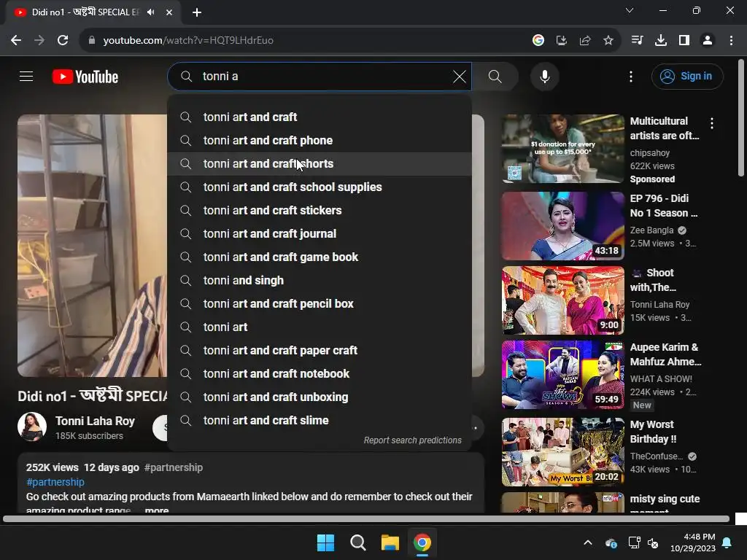Open the Windows Start menu
747x560 pixels.
coord(326,542)
